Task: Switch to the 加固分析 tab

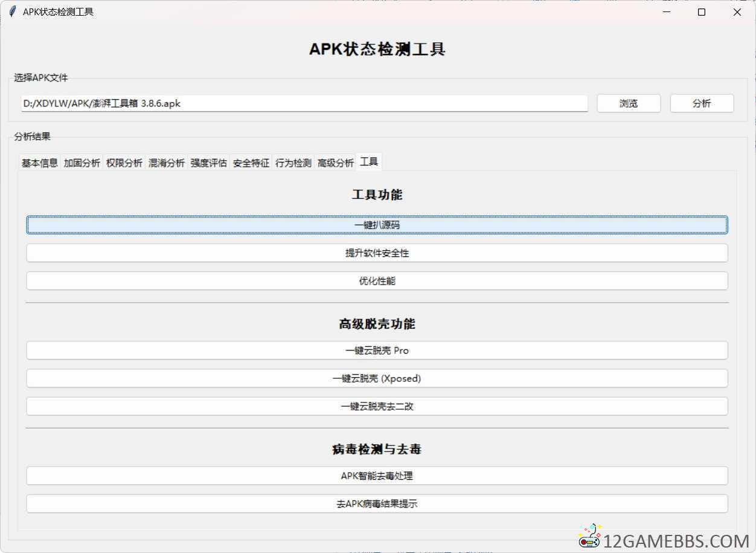Action: (x=82, y=163)
